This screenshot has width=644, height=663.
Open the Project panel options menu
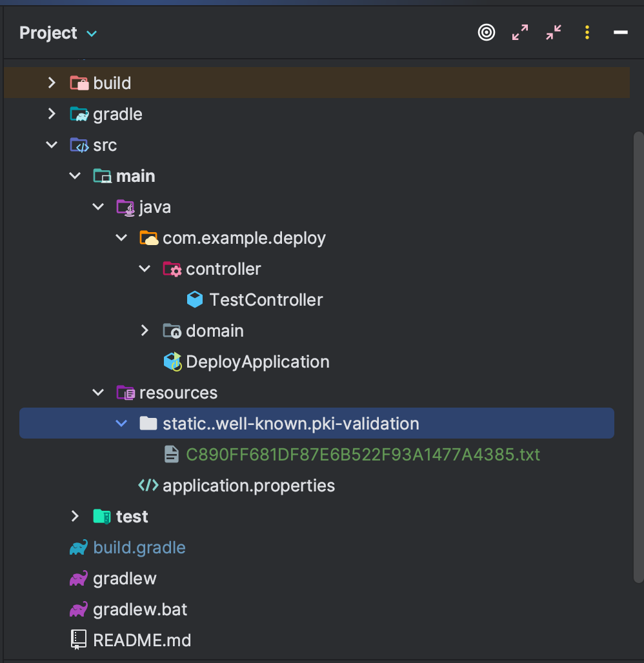click(x=587, y=32)
